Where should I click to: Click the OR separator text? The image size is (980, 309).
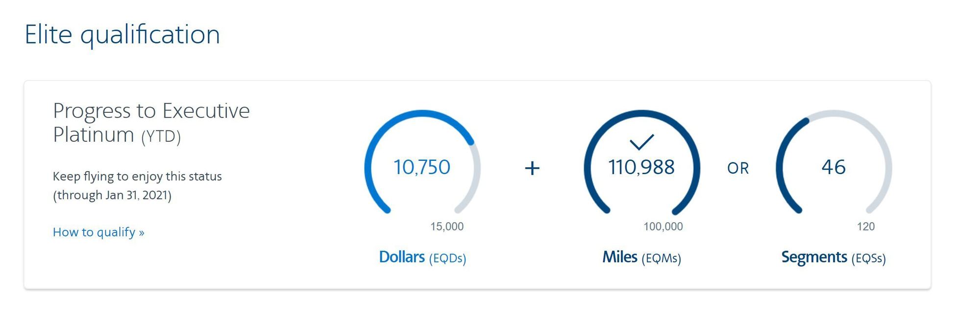tap(738, 168)
